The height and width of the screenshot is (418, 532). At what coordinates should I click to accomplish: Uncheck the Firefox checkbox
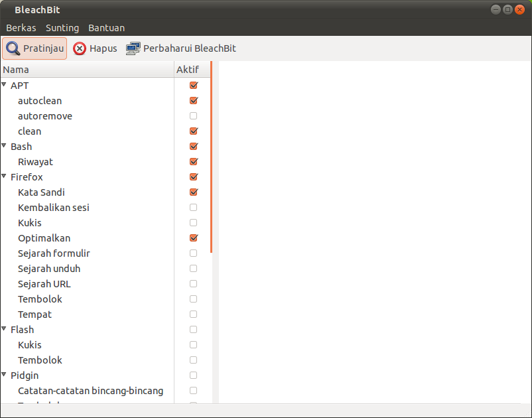pos(194,176)
